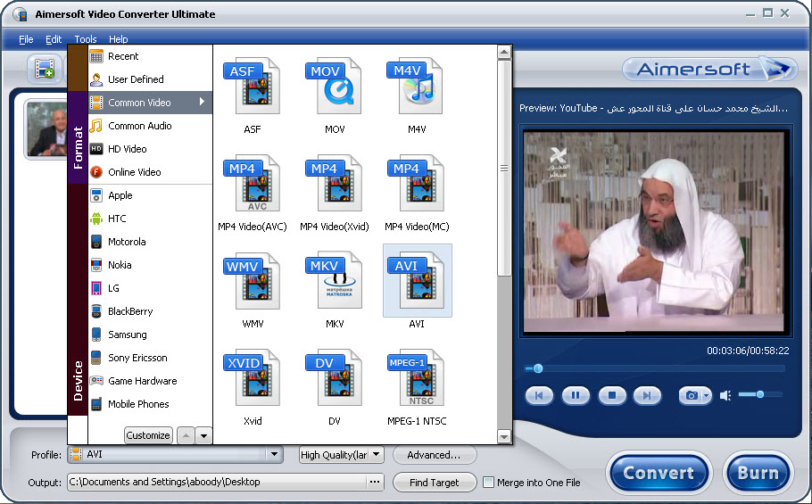Viewport: 812px width, 504px height.
Task: Select MPEG-1 NTSC format icon
Action: (x=416, y=377)
